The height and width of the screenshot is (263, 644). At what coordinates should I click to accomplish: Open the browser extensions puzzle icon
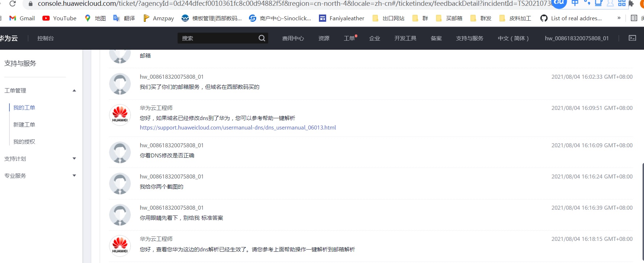point(631,4)
